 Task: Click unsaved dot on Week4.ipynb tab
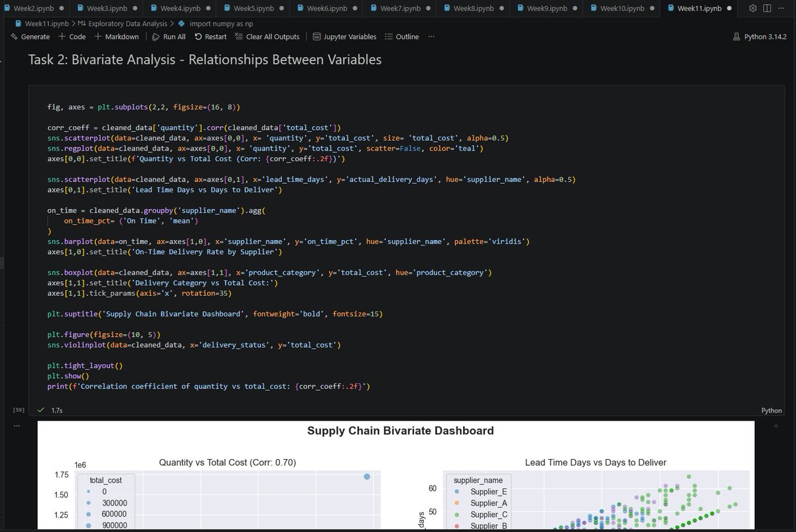pyautogui.click(x=208, y=8)
